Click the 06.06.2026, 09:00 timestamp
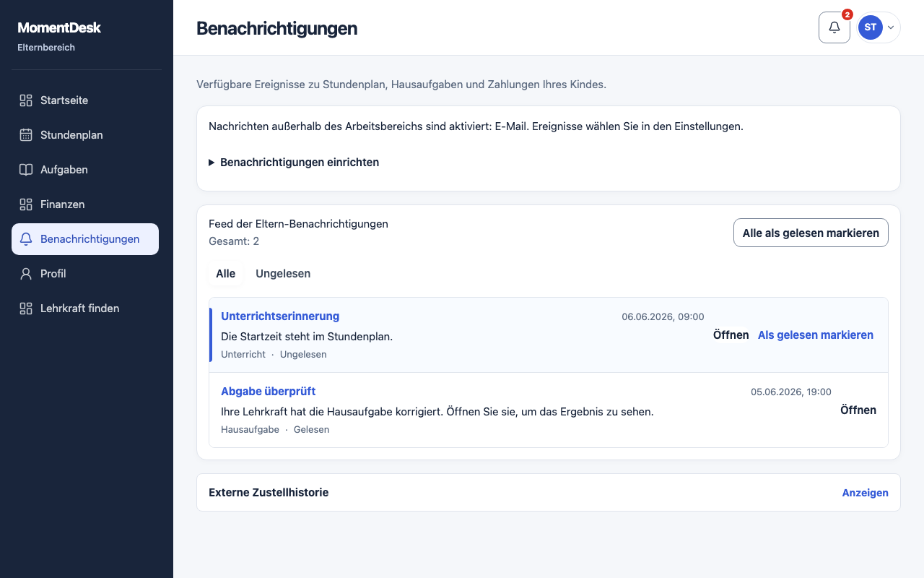Screen dimensions: 924x578 (663, 316)
